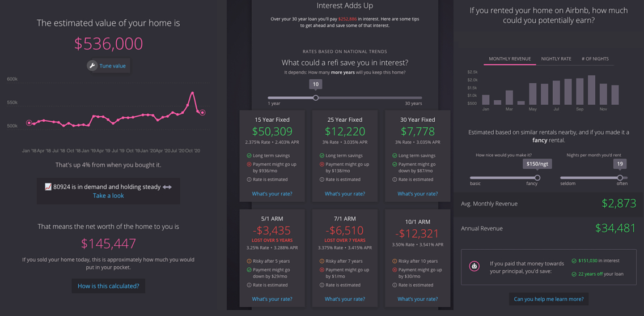Click the years-in-home slider handle
Screen dimensions: 644x316
pos(316,98)
